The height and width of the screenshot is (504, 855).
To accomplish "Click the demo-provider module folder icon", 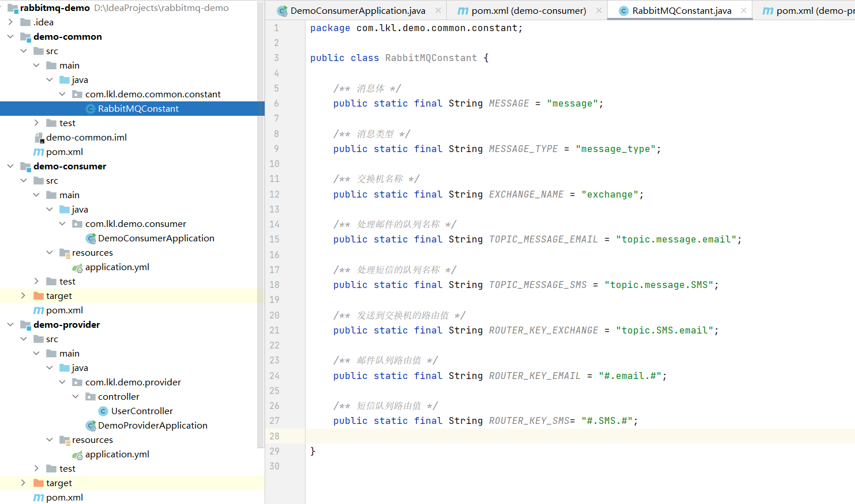I will click(25, 325).
